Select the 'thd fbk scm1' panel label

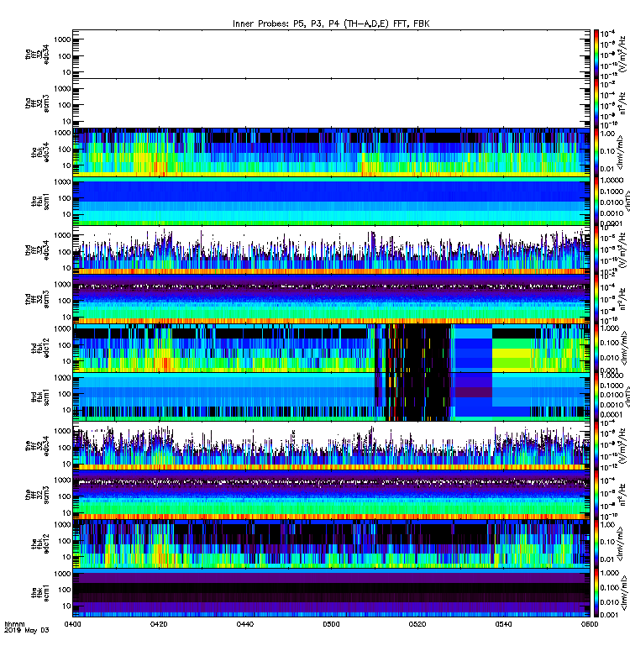(40, 396)
